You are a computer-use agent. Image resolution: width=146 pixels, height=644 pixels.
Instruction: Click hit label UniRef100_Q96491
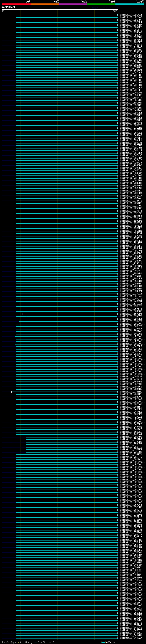131,437
